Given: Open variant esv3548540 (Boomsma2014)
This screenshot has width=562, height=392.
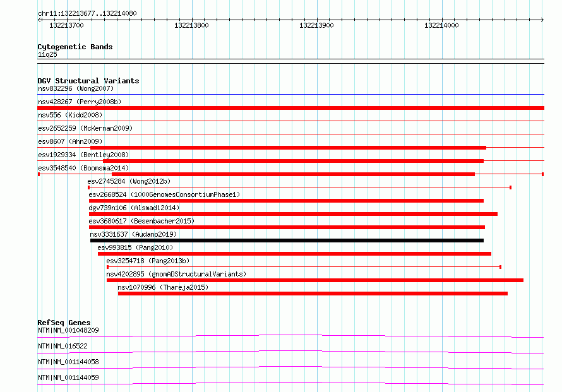Looking at the screenshot, I should 83,168.
